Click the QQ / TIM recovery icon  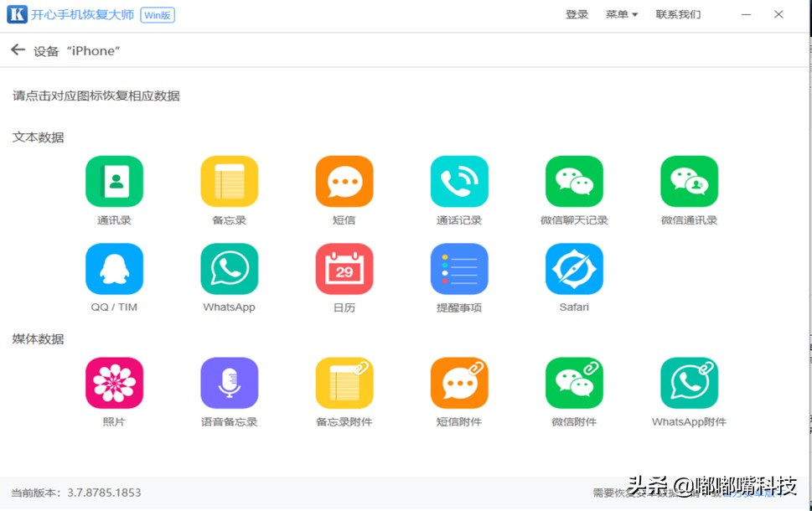point(114,268)
